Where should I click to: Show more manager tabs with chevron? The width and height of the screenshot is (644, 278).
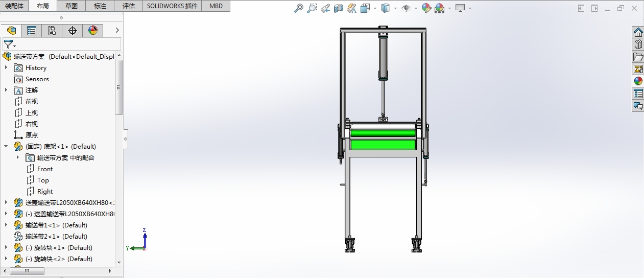click(117, 31)
